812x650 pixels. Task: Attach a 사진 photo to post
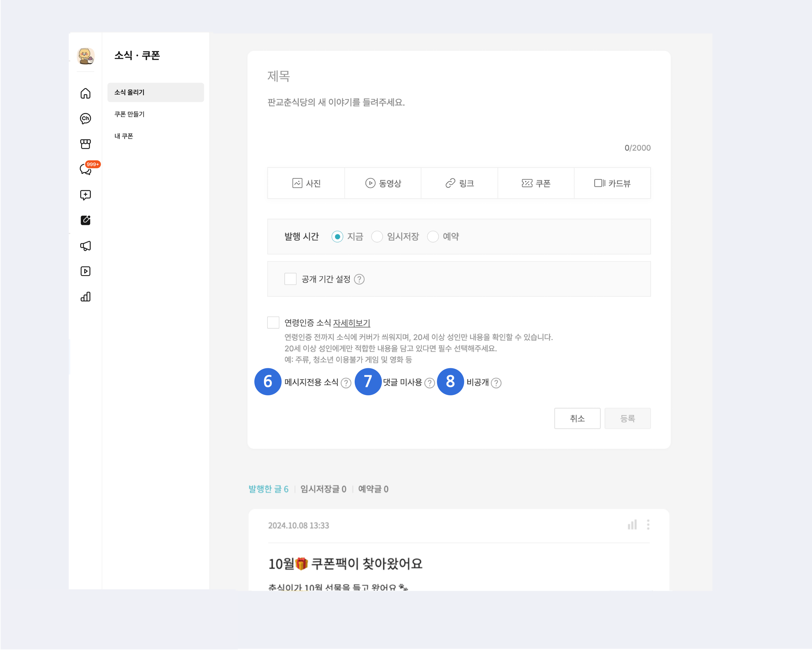[x=306, y=184]
